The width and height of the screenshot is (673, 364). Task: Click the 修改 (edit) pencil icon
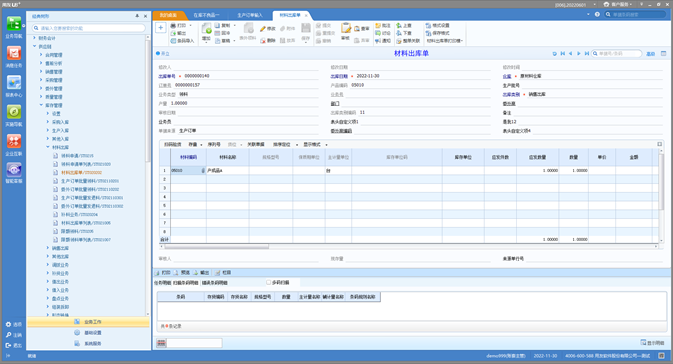[263, 29]
